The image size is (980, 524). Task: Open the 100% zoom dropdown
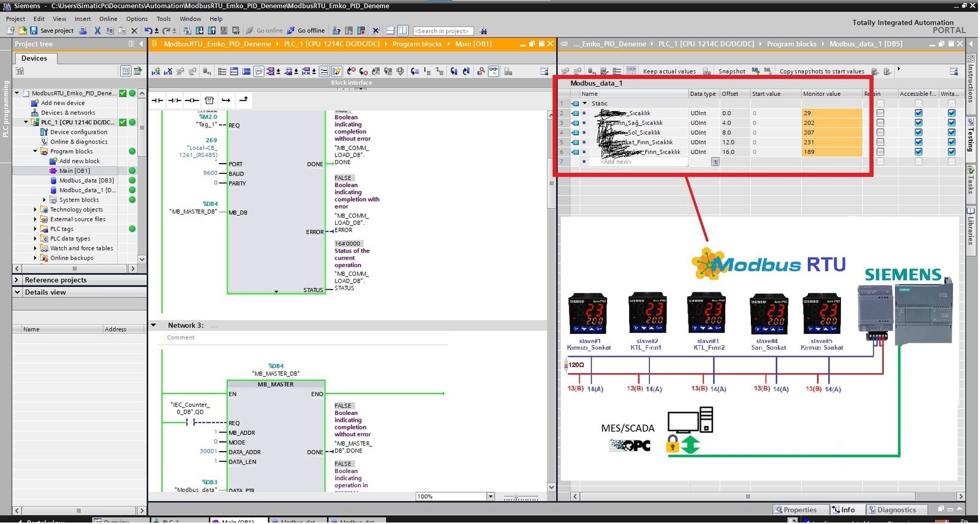(491, 496)
